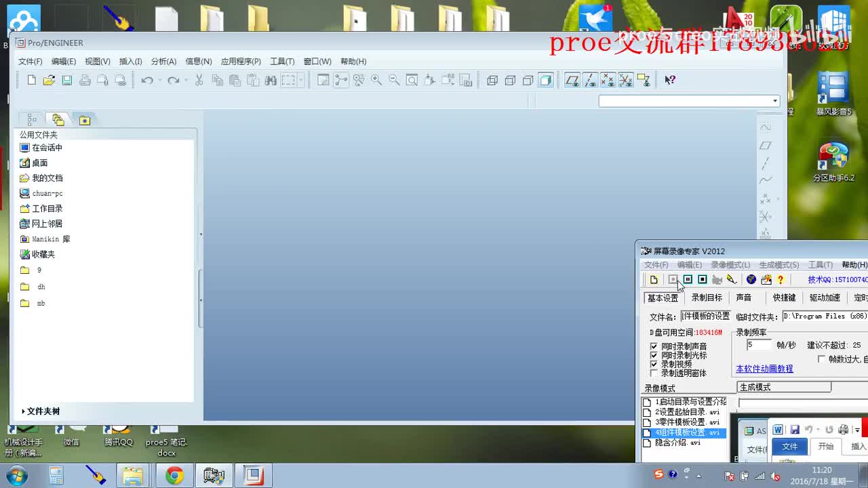Switch to the Model Tree navigator tab
The width and height of the screenshot is (868, 488).
(x=32, y=120)
